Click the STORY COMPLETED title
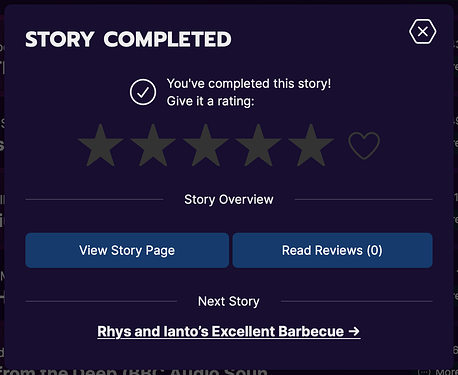This screenshot has width=458, height=375. [128, 39]
